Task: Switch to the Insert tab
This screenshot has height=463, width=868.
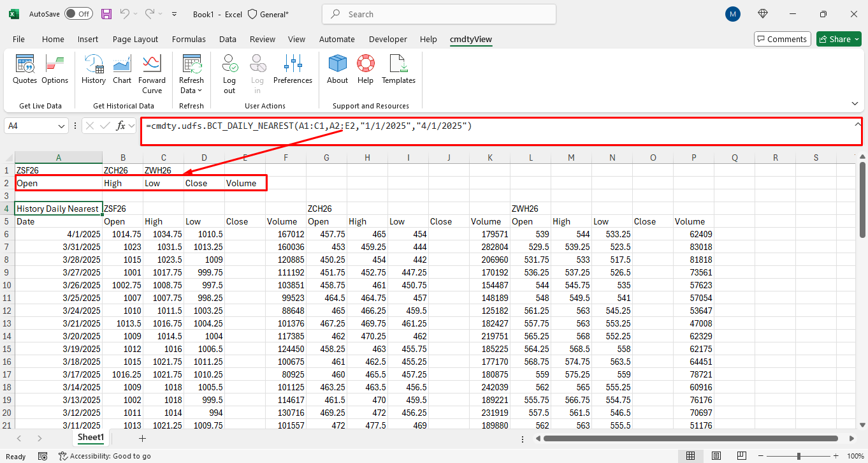Action: [x=88, y=39]
